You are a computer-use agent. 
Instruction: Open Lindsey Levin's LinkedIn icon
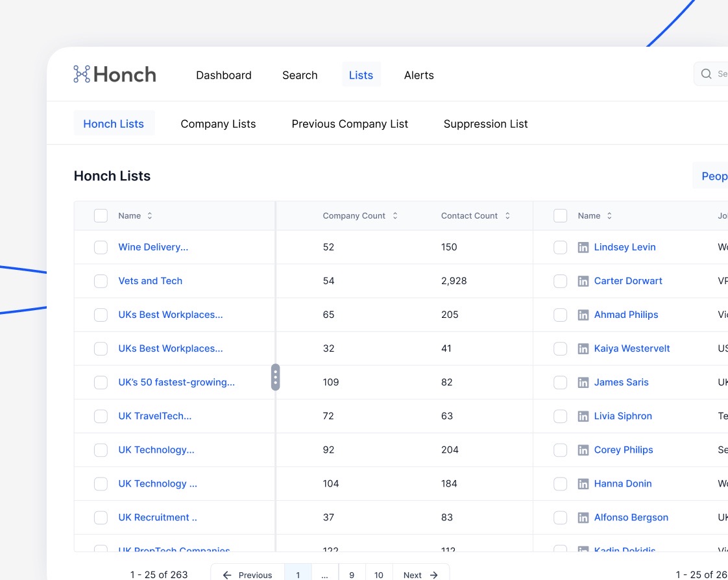pos(583,248)
